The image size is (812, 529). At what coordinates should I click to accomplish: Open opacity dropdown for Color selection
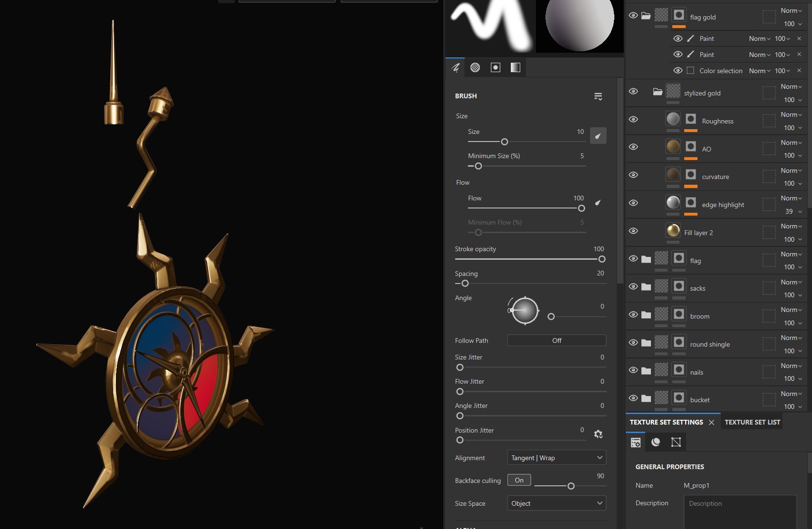[783, 71]
